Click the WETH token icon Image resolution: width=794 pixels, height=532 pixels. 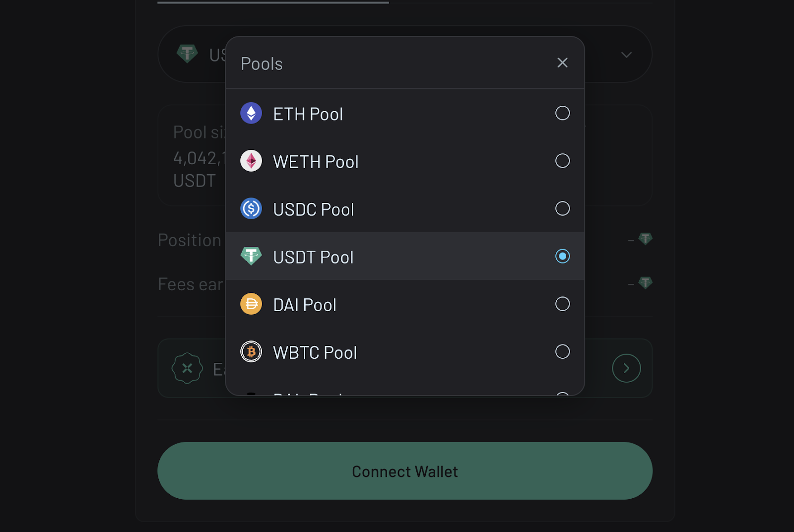251,161
